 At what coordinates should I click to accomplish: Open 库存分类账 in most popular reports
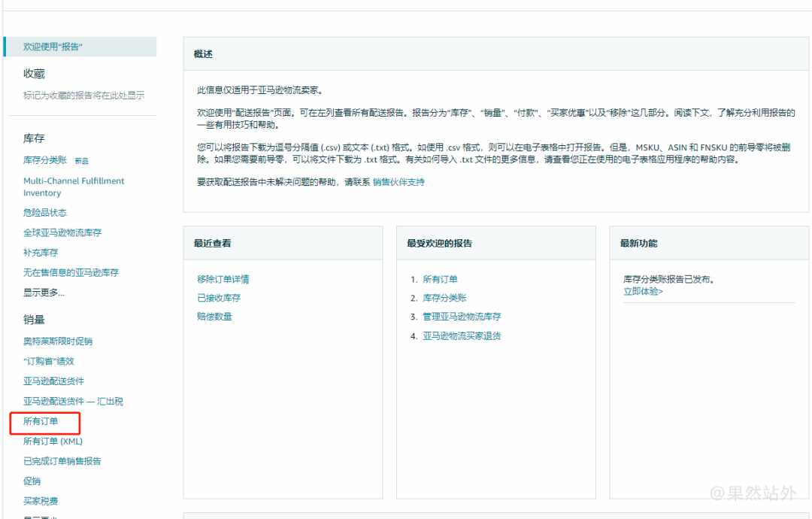(444, 298)
